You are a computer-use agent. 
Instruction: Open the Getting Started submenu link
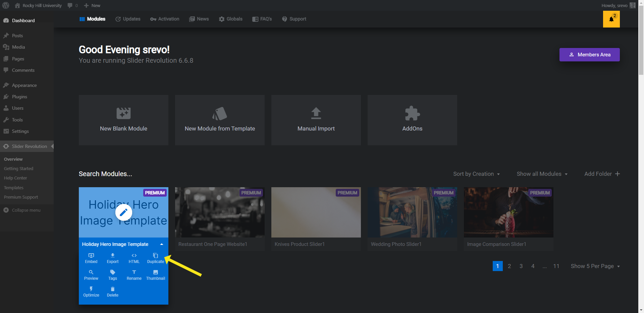pyautogui.click(x=18, y=168)
